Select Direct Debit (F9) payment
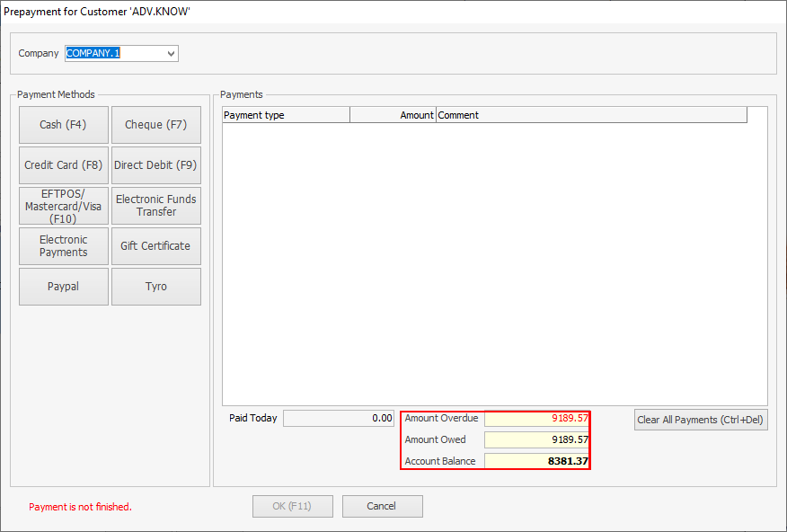 click(155, 164)
